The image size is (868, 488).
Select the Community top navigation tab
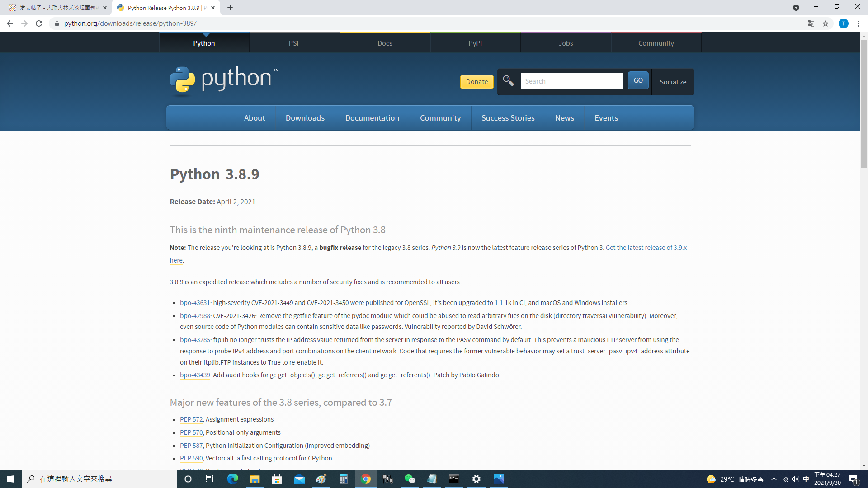(x=656, y=43)
